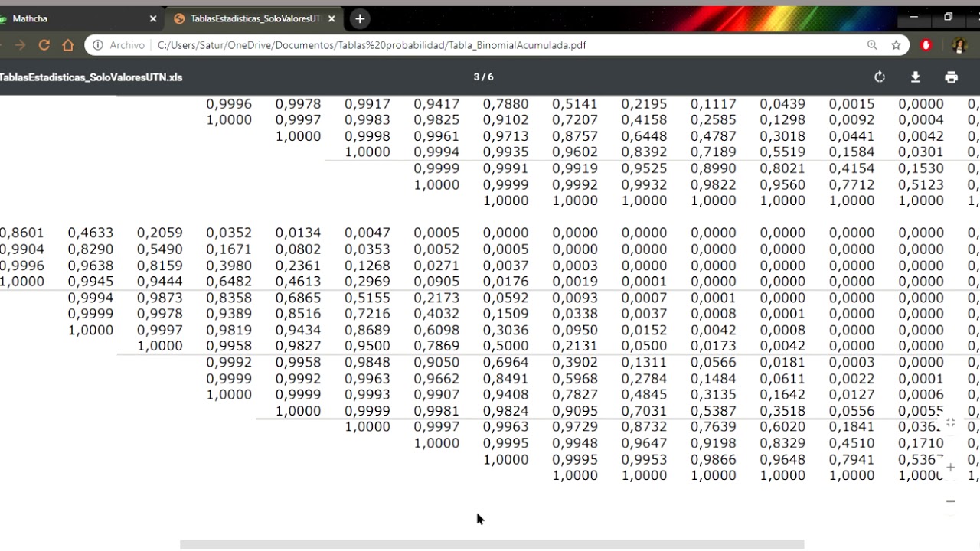Go forward in browser history
The image size is (980, 551).
pos(21,45)
